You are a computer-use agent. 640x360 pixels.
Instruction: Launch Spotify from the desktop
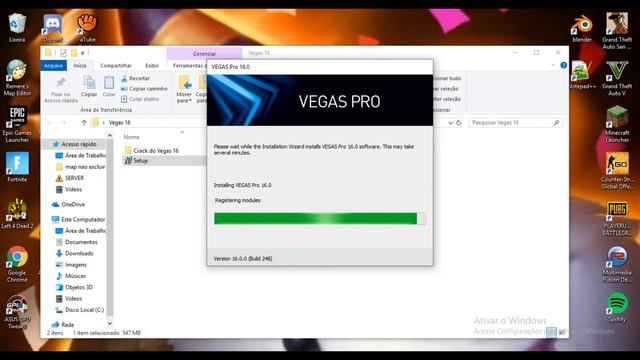pos(617,307)
